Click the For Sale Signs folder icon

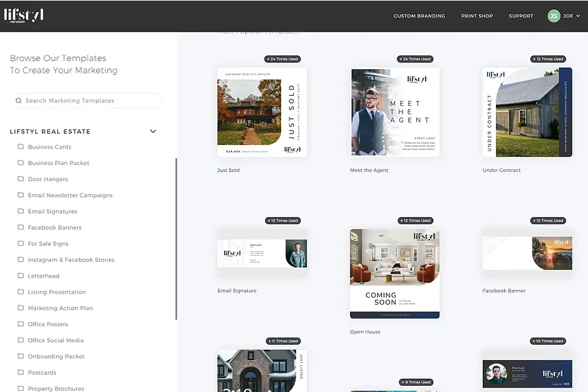tap(21, 243)
